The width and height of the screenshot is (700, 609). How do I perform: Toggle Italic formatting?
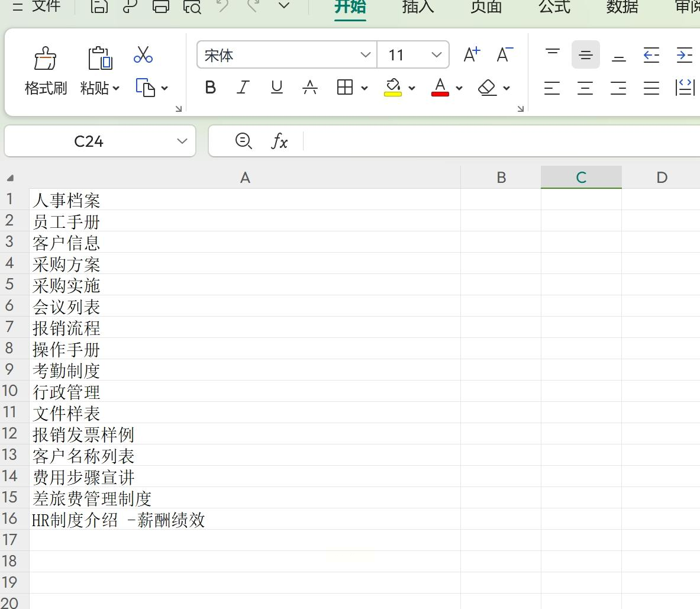pyautogui.click(x=243, y=87)
